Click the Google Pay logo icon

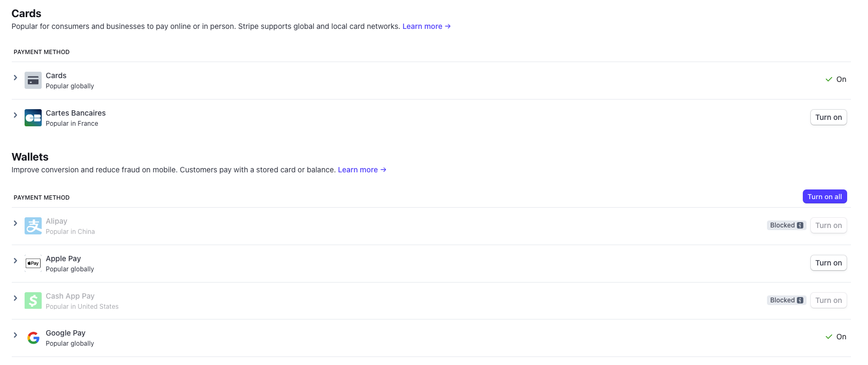33,338
